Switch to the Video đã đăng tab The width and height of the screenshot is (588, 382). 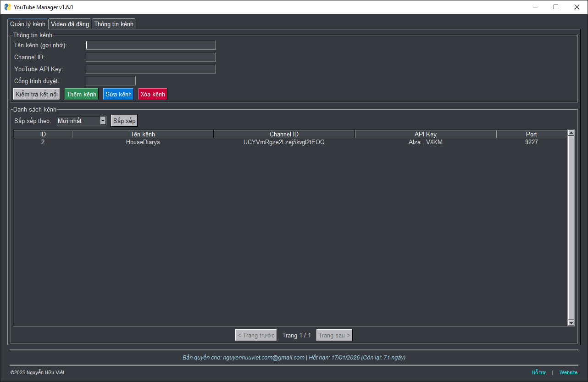coord(70,24)
